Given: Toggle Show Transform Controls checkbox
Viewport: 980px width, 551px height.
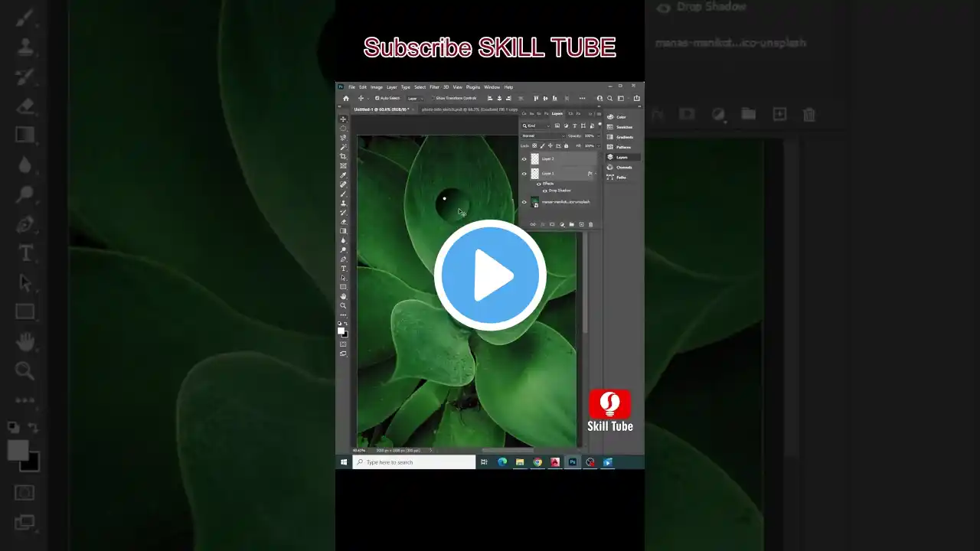Looking at the screenshot, I should (432, 98).
